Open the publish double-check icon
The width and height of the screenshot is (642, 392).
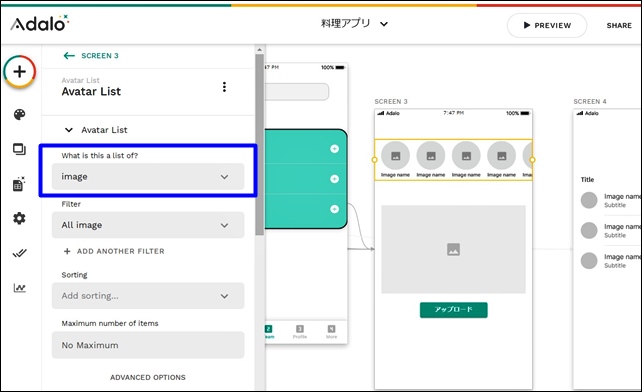[x=19, y=253]
